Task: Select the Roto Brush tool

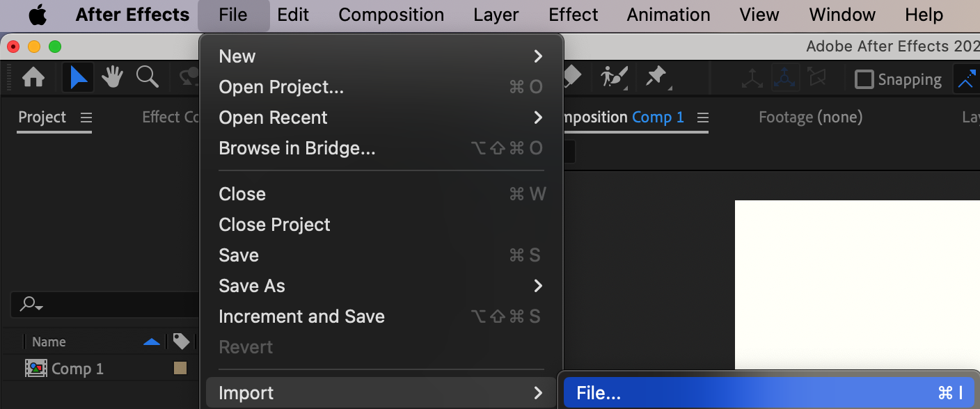Action: coord(615,77)
